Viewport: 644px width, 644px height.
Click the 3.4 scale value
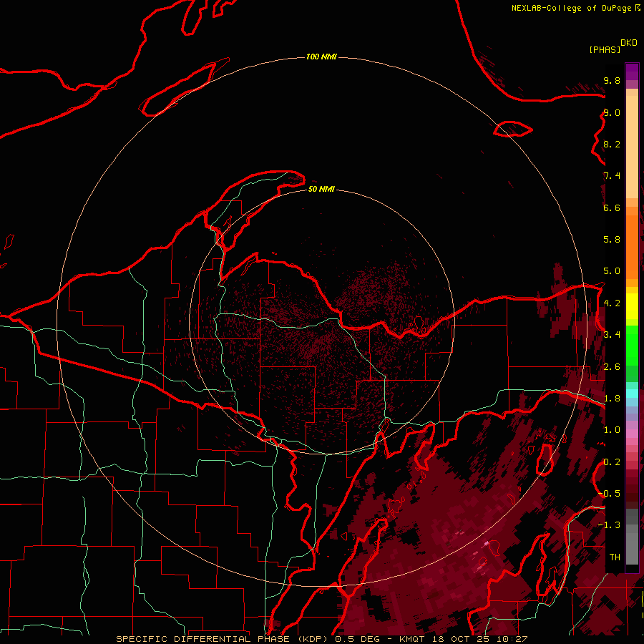612,335
